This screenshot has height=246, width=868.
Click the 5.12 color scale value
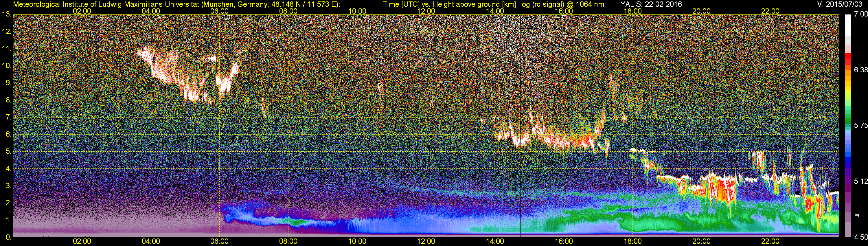[860, 181]
